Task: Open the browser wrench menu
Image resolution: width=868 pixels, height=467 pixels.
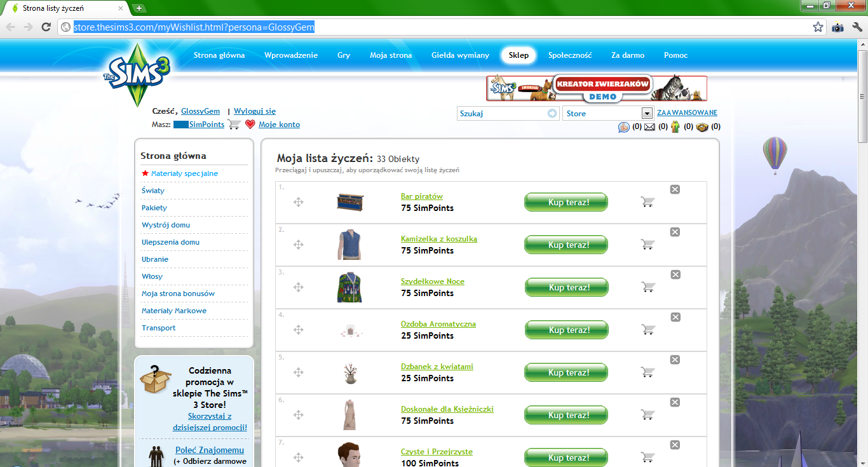Action: tap(857, 27)
